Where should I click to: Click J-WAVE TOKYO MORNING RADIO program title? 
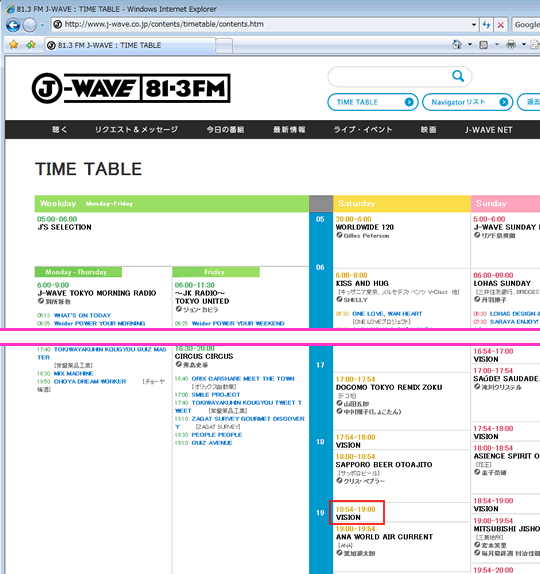point(97,293)
